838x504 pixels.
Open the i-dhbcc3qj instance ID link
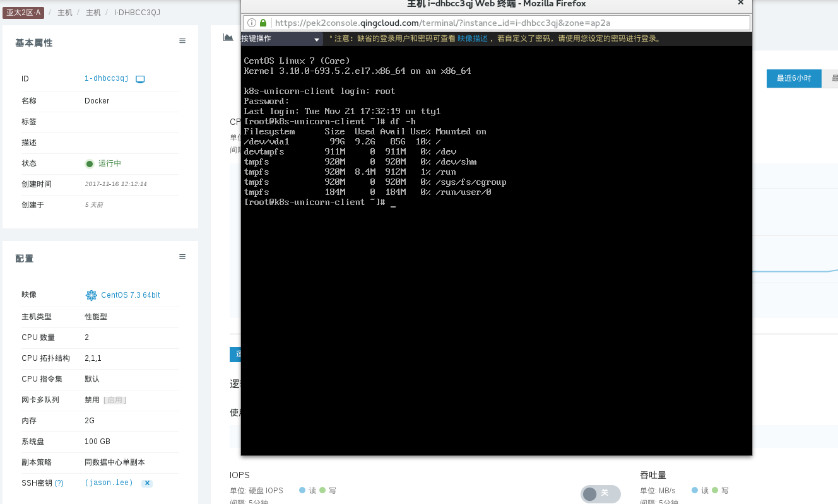click(x=106, y=79)
